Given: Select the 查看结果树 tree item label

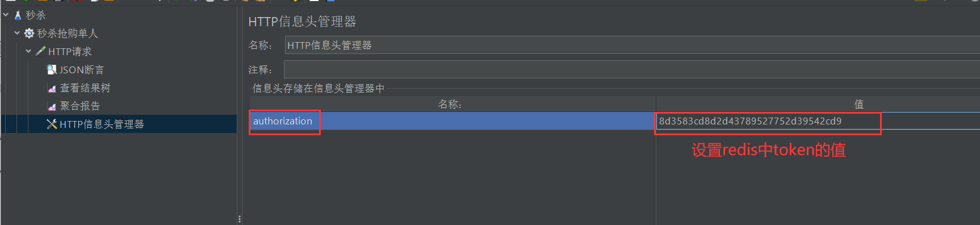Looking at the screenshot, I should 85,88.
